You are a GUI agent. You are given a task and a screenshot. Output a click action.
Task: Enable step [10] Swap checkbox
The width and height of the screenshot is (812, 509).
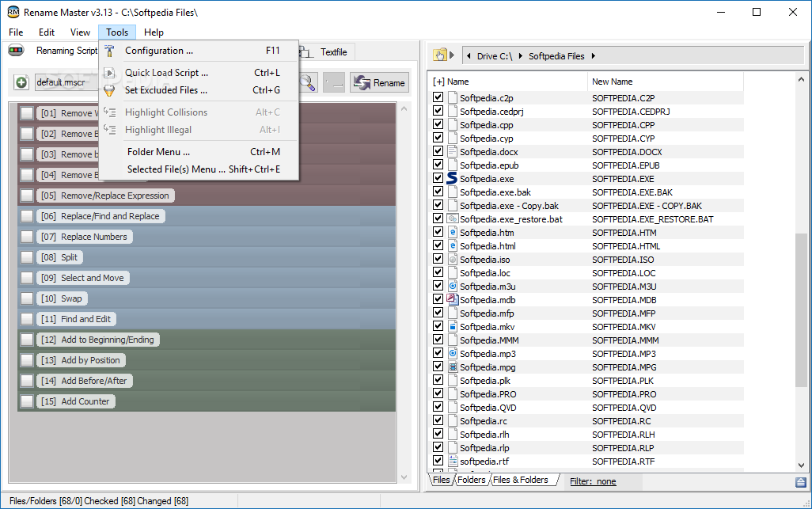point(27,298)
